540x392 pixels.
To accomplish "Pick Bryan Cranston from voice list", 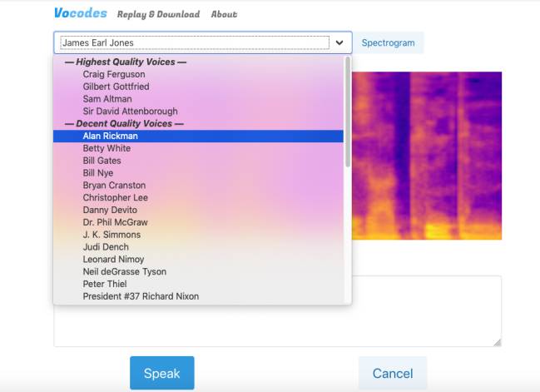I will tap(114, 186).
